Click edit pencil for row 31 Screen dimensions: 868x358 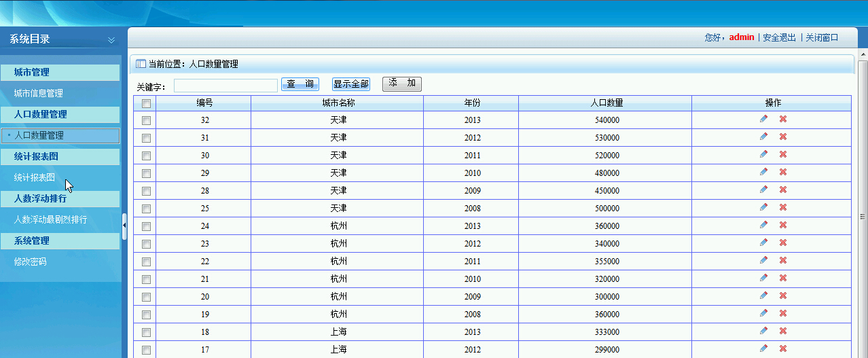coord(763,137)
